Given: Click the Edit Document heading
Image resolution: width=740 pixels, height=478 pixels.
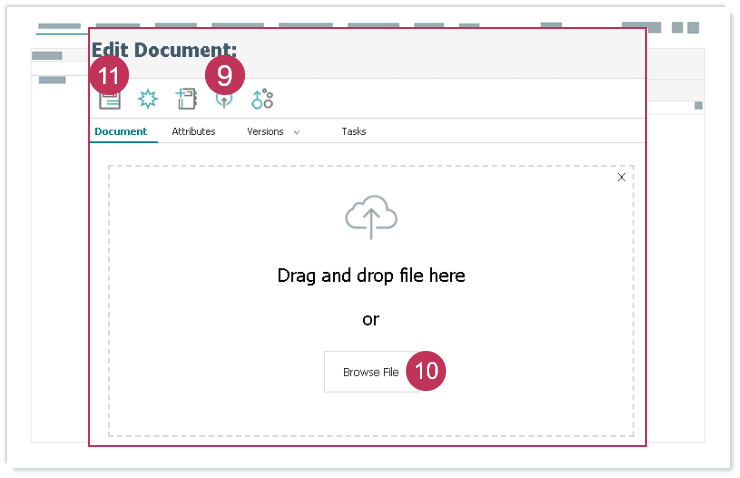Looking at the screenshot, I should (x=164, y=49).
